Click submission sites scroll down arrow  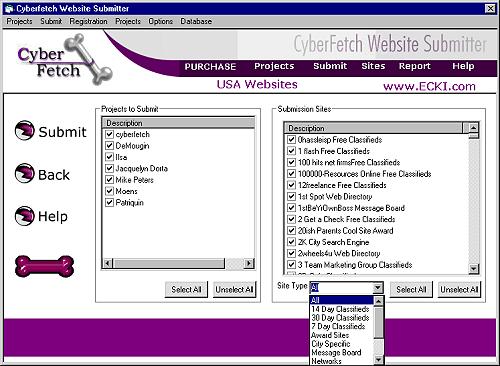(x=473, y=268)
